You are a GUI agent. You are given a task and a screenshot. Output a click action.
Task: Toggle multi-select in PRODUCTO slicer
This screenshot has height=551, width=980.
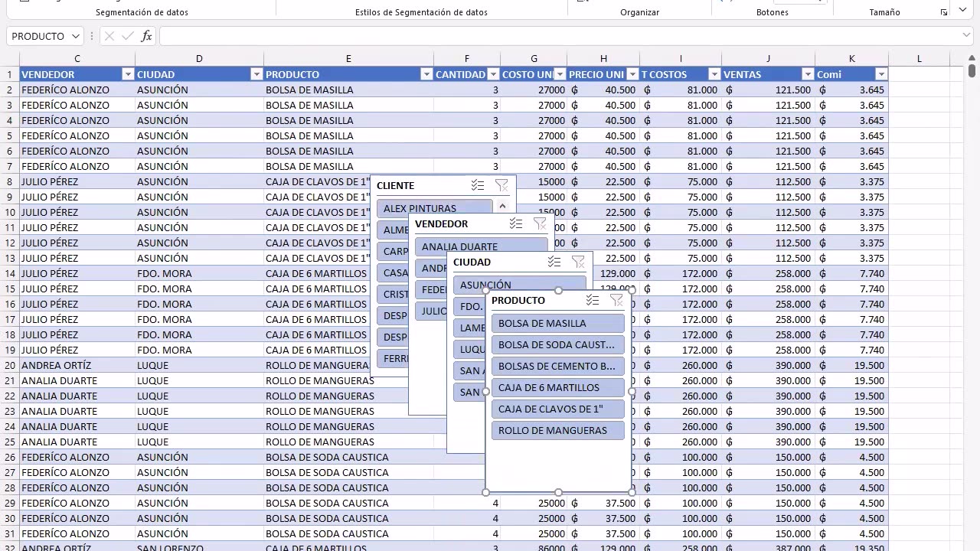point(593,300)
